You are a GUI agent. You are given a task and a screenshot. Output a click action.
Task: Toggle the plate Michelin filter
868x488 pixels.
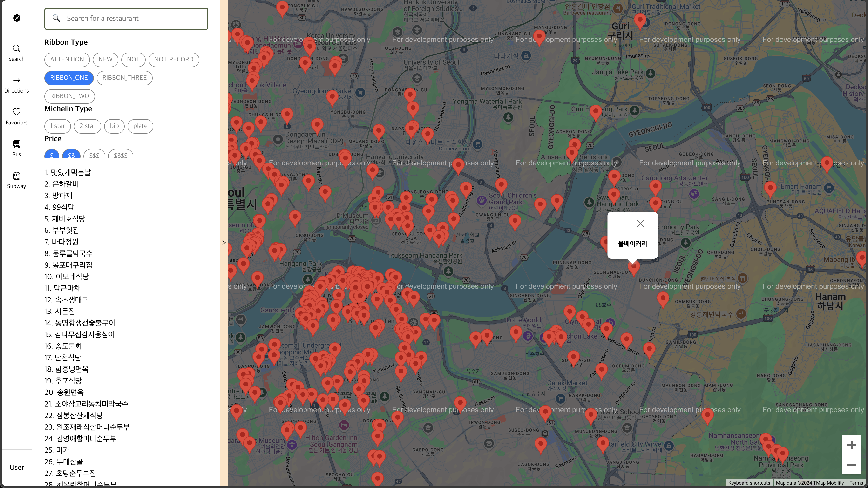[x=140, y=126]
